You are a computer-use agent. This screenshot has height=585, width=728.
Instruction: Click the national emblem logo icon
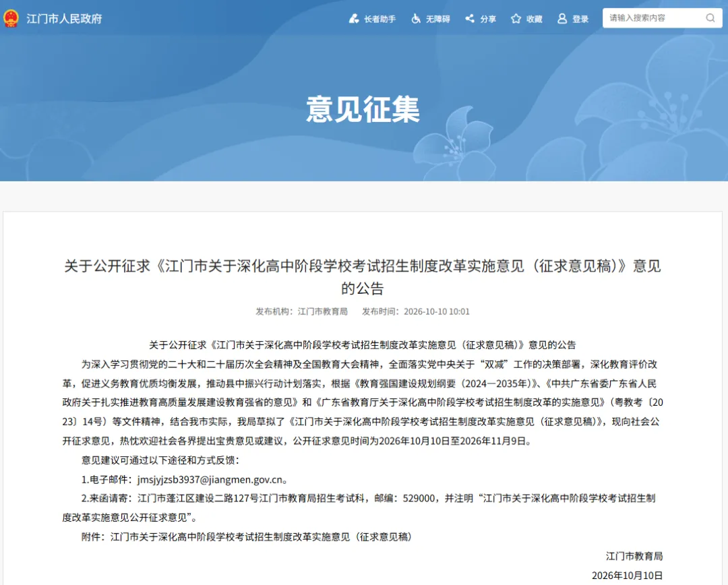pyautogui.click(x=11, y=19)
